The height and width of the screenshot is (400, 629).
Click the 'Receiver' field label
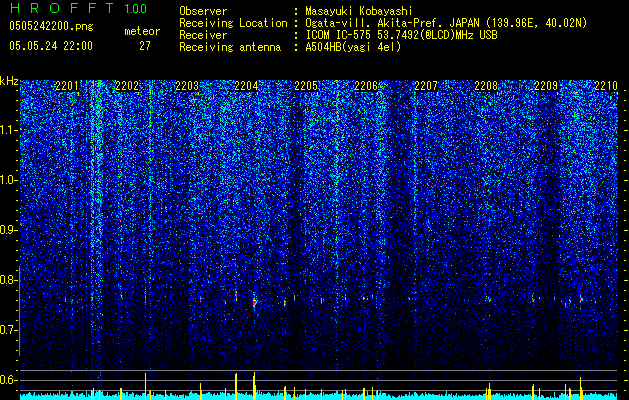pyautogui.click(x=203, y=35)
